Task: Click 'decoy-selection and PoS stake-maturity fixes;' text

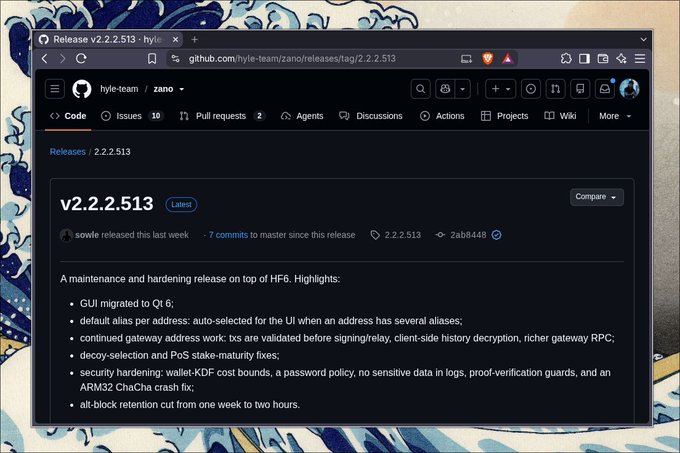Action: (180, 355)
